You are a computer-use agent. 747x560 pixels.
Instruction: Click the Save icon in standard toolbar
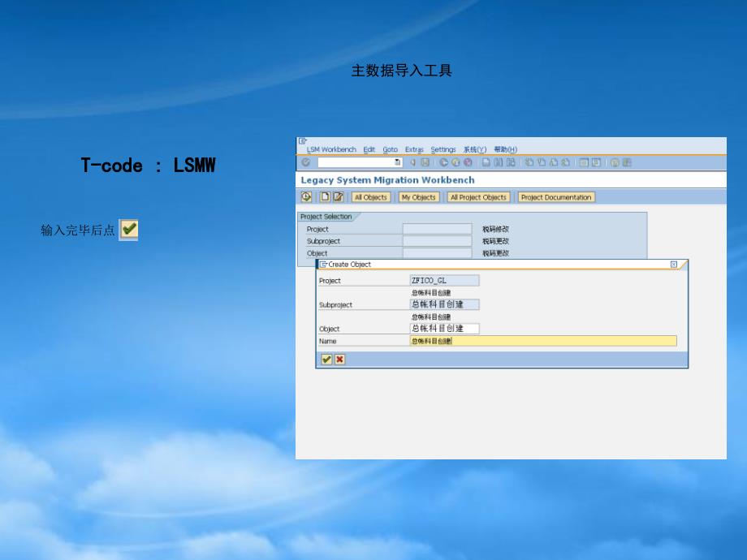point(425,162)
